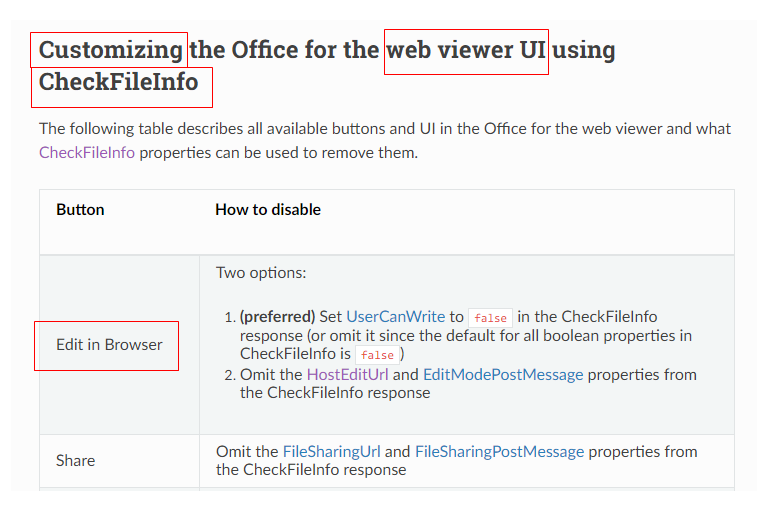Select the "Share" table cell
The height and width of the screenshot is (505, 757).
[x=76, y=461]
